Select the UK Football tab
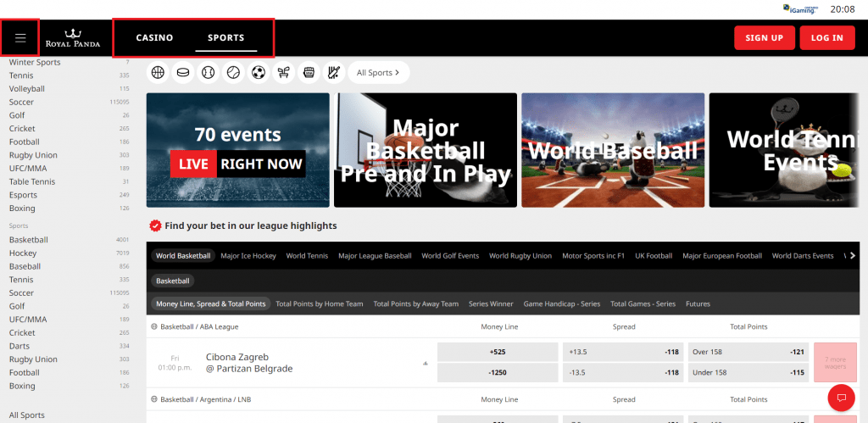The image size is (868, 423). point(654,256)
